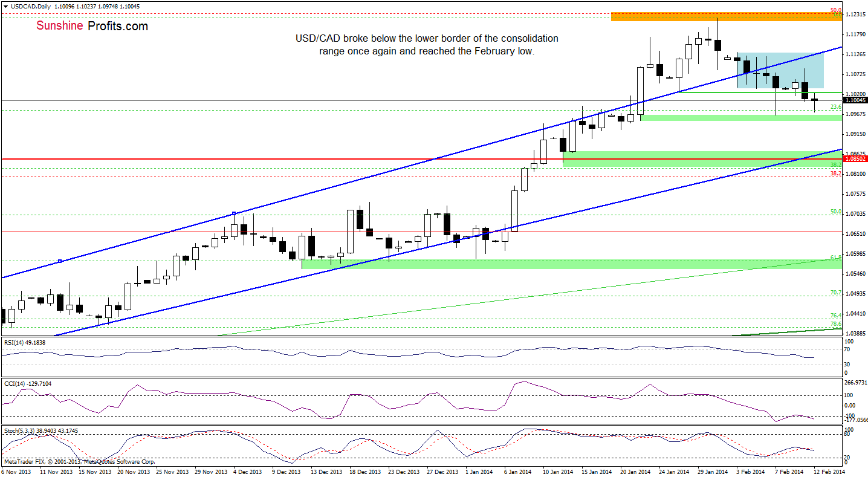Click the annotation about the consolidation range break
The width and height of the screenshot is (868, 477).
pyautogui.click(x=427, y=45)
